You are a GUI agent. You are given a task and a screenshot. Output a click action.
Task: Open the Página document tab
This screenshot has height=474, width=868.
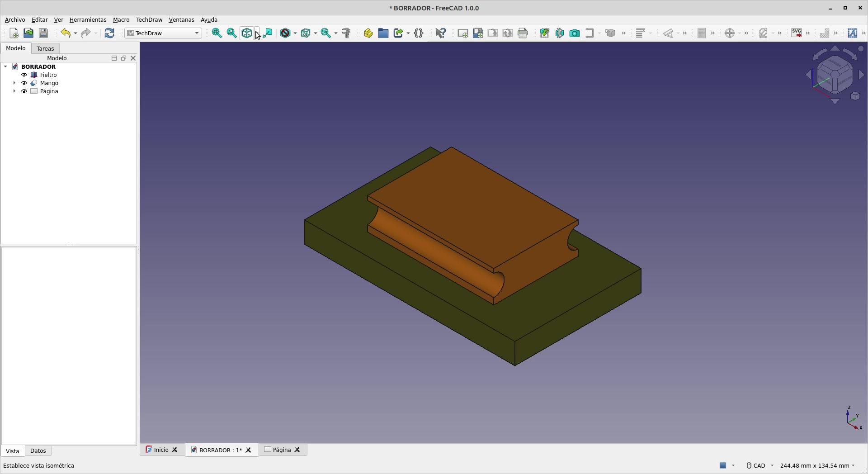(x=283, y=450)
